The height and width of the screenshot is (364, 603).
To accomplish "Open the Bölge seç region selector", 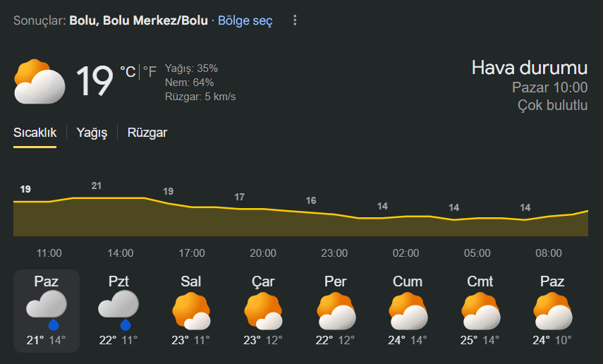I will [x=245, y=20].
